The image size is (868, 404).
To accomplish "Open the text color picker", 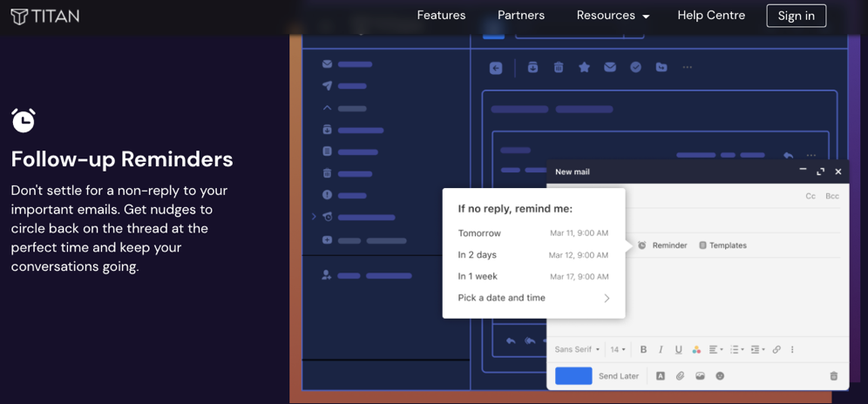I will tap(696, 349).
